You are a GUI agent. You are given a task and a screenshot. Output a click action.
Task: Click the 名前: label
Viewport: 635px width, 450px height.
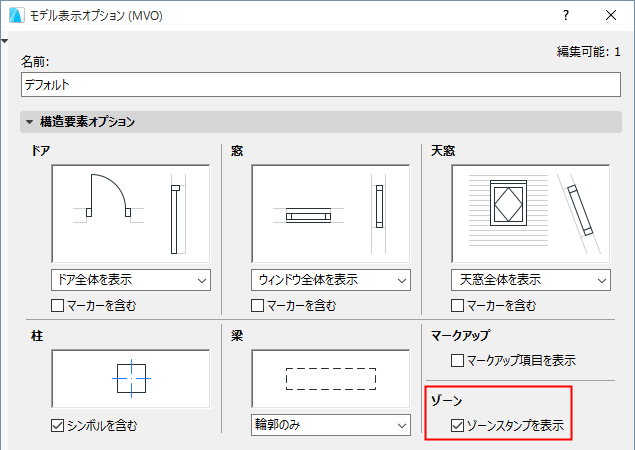(x=35, y=62)
